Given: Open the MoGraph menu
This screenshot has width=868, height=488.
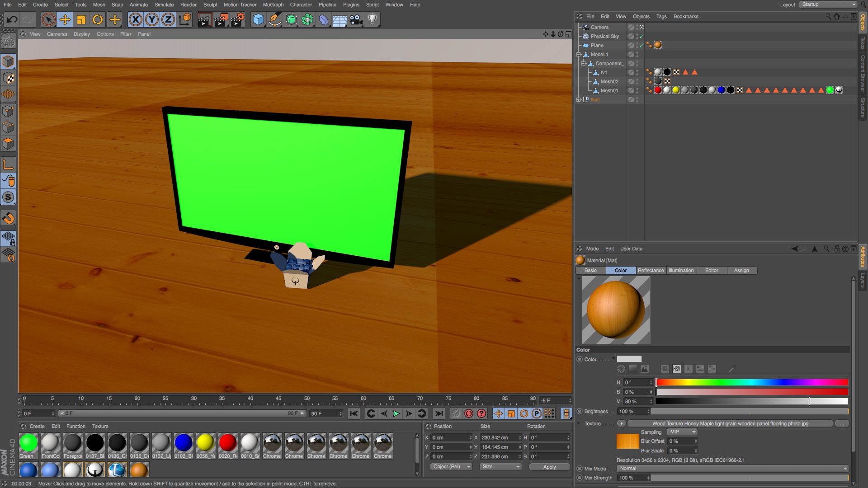Looking at the screenshot, I should coord(273,5).
